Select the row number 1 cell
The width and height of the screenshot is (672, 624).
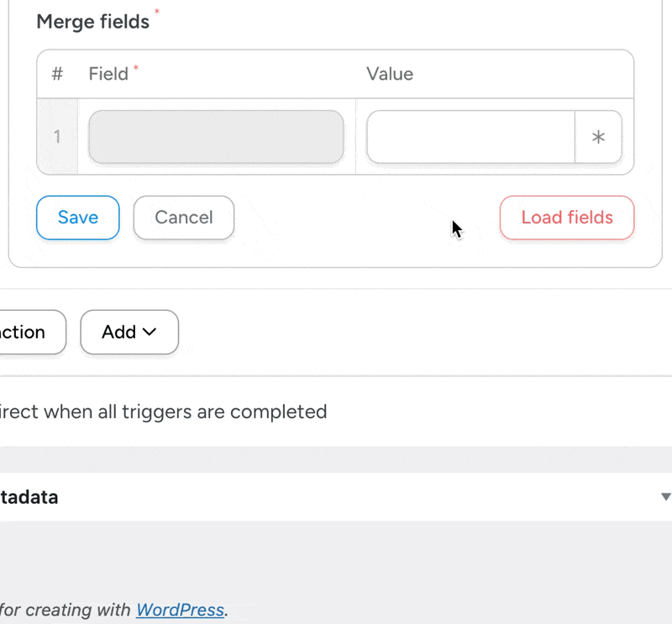pyautogui.click(x=57, y=137)
